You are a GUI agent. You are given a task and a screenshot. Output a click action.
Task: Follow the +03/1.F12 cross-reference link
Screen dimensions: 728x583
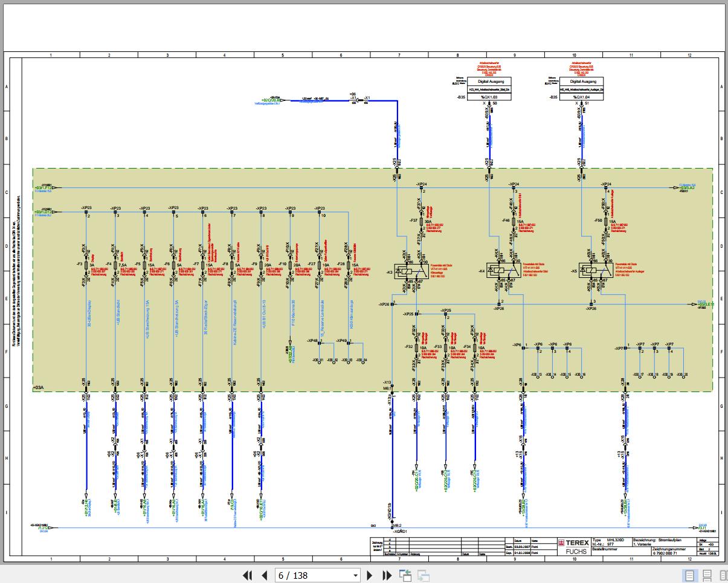click(42, 188)
